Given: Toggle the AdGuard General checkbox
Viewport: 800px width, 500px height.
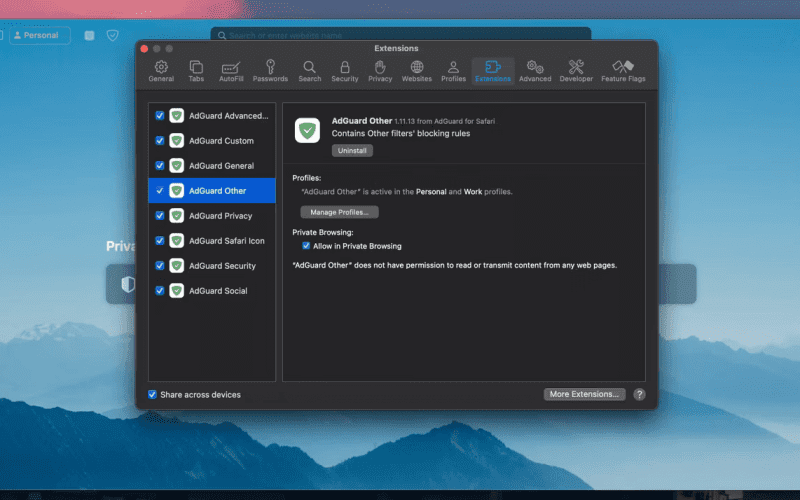Looking at the screenshot, I should point(160,165).
